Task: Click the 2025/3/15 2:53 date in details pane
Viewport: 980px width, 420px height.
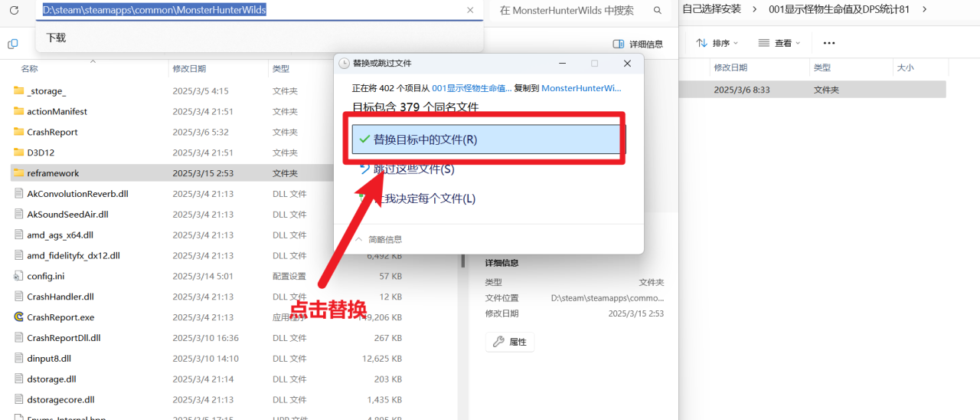Action: coord(636,313)
